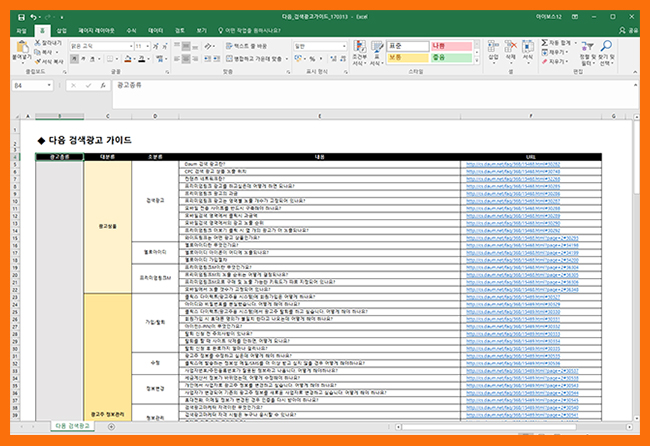This screenshot has width=650, height=446.
Task: Click Conditional Formatting (조건부 서식) icon
Action: click(359, 47)
